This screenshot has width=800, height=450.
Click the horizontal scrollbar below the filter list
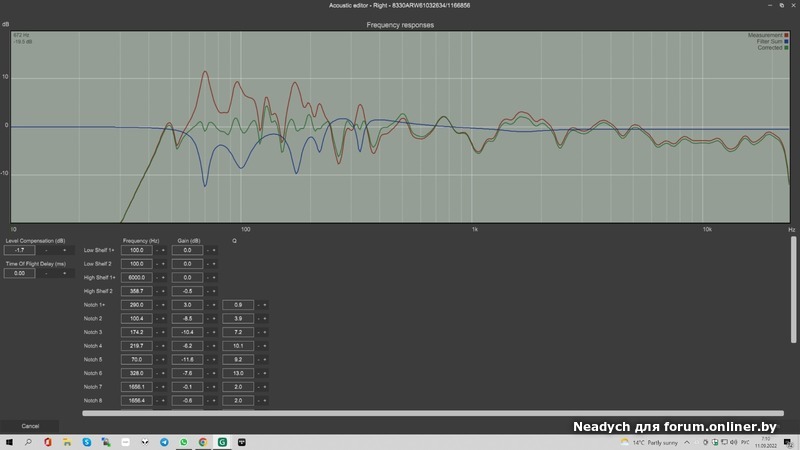pos(433,413)
